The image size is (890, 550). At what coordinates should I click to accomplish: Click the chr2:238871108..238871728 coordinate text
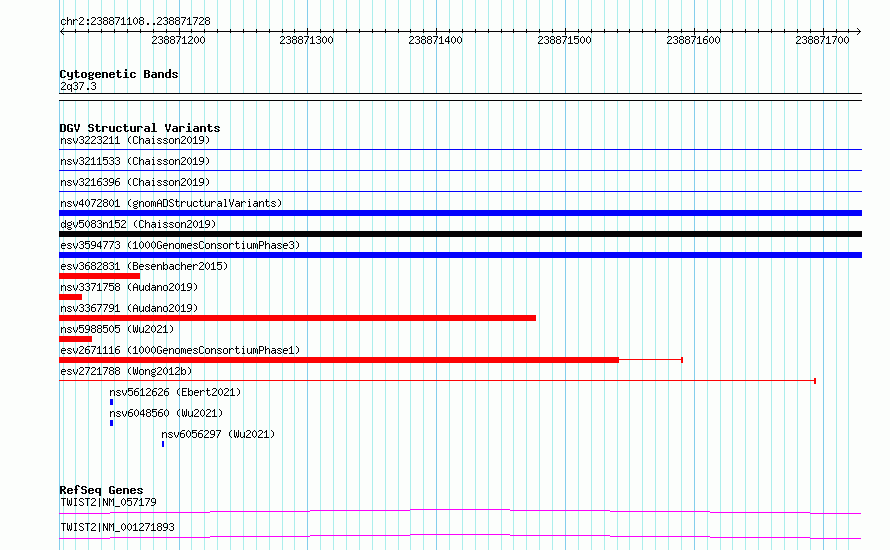tap(135, 21)
